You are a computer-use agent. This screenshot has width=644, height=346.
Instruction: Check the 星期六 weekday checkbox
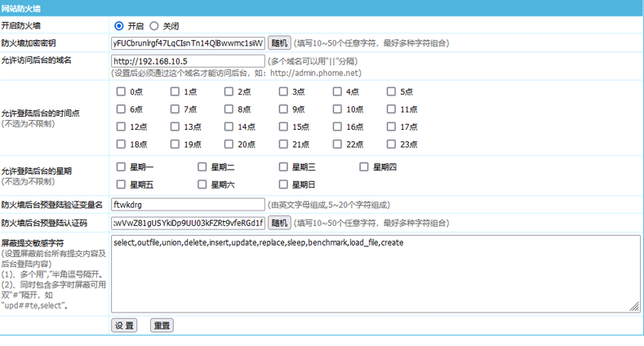pos(202,184)
